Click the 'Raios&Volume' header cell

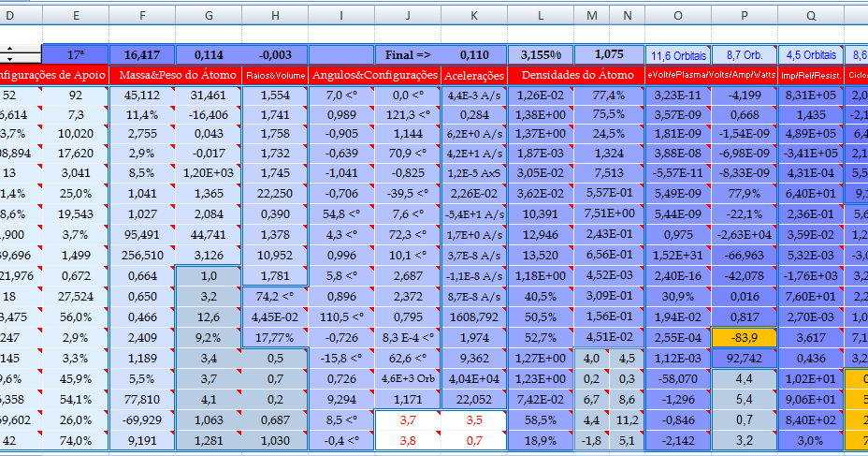pyautogui.click(x=275, y=75)
